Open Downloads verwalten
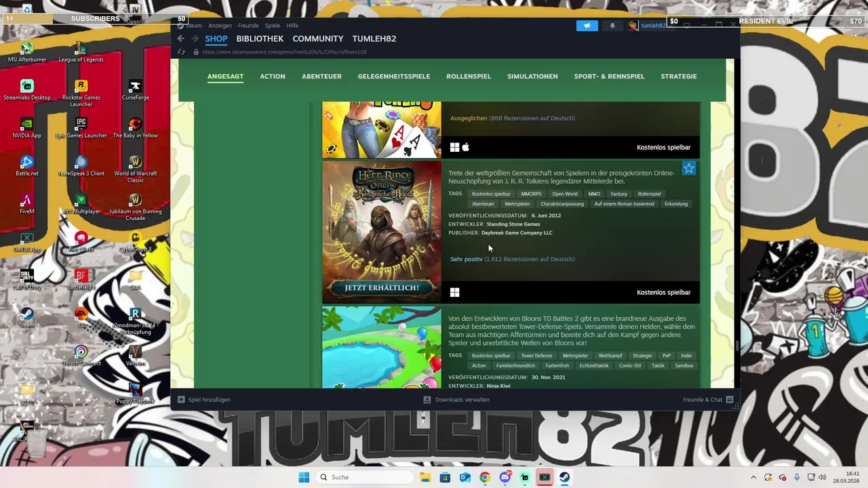868x488 pixels. tap(456, 400)
